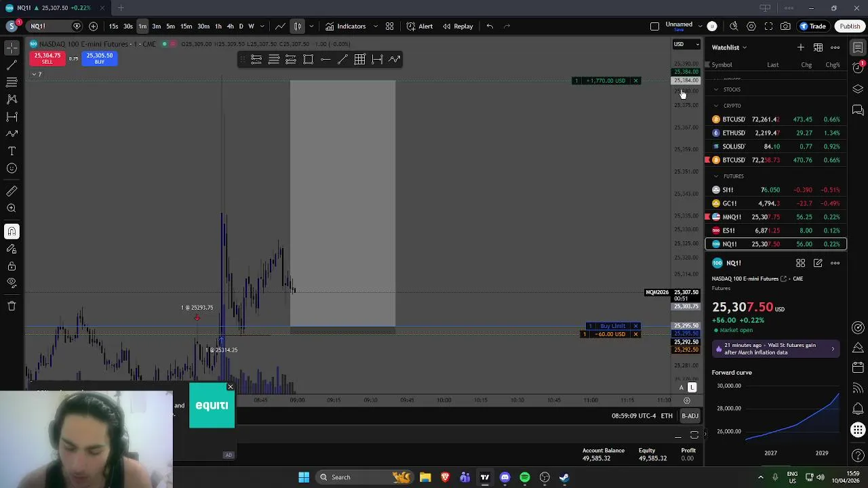The width and height of the screenshot is (868, 488).
Task: Open the Indicators dialog
Action: pos(346,26)
